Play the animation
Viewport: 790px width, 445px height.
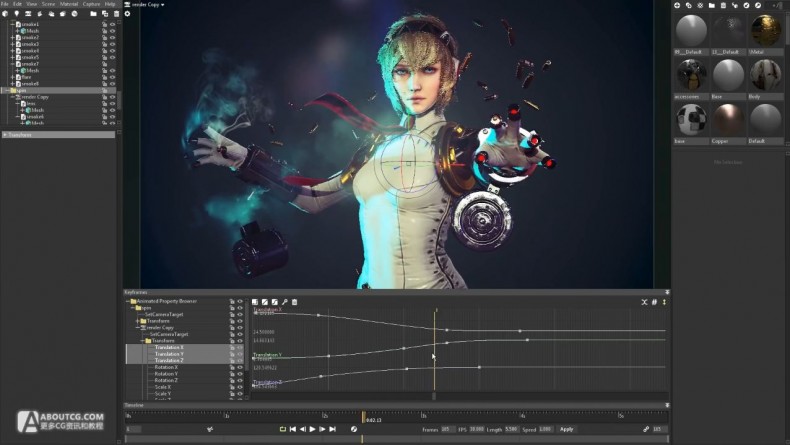click(312, 429)
